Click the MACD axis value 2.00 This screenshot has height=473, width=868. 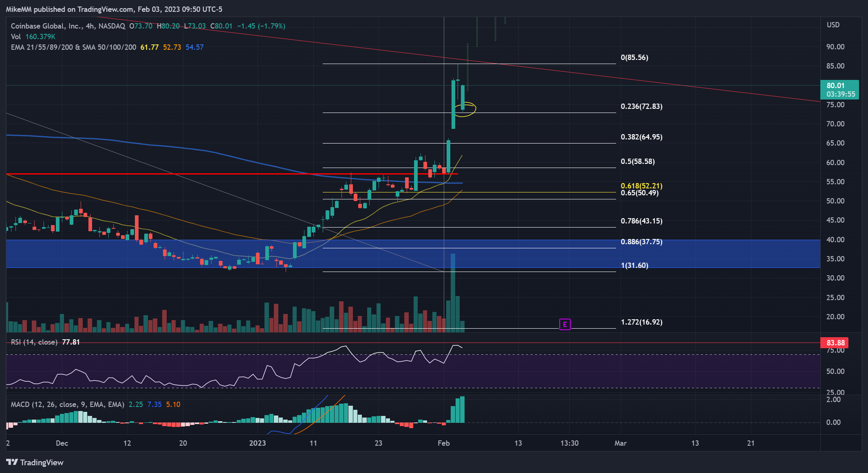(x=833, y=400)
